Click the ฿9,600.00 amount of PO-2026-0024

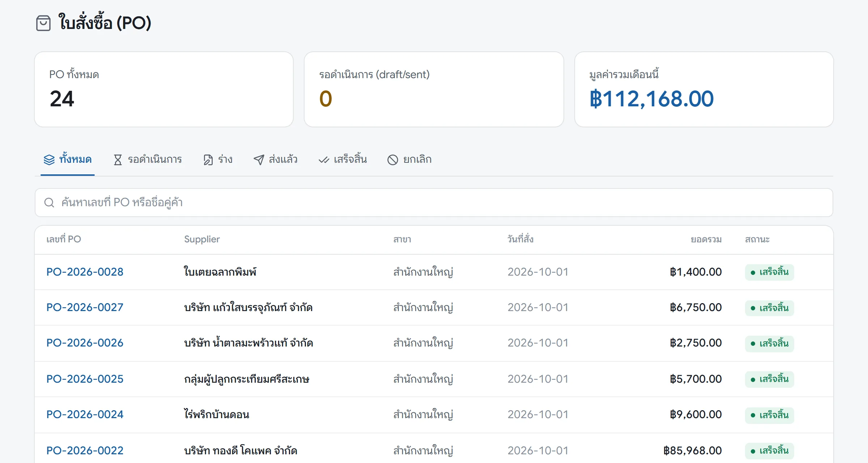click(x=696, y=415)
